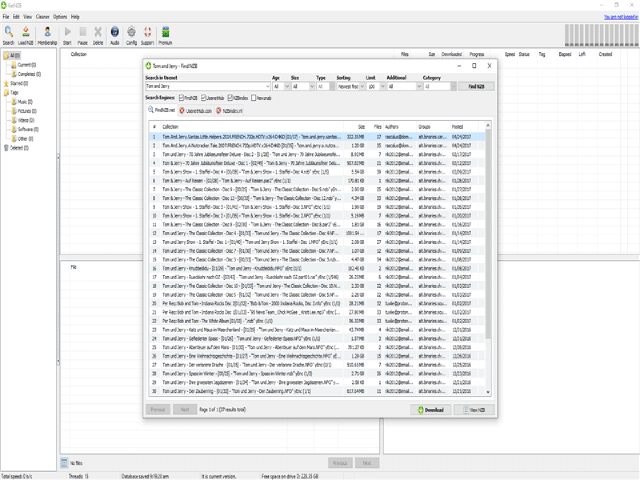The width and height of the screenshot is (640, 480).
Task: Select the Music tag folder
Action: click(x=22, y=102)
